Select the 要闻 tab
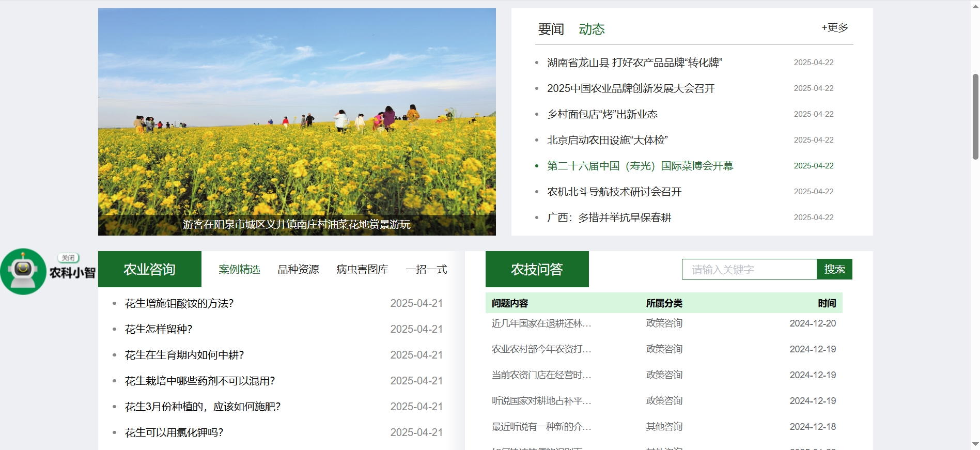Screen dimensions: 980x450 551,29
